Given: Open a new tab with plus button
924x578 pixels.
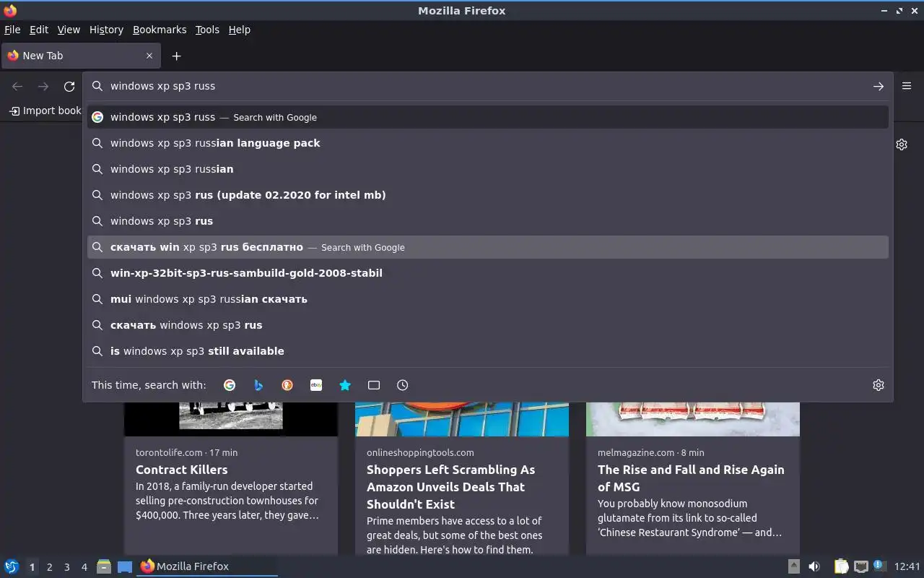Looking at the screenshot, I should tap(176, 56).
